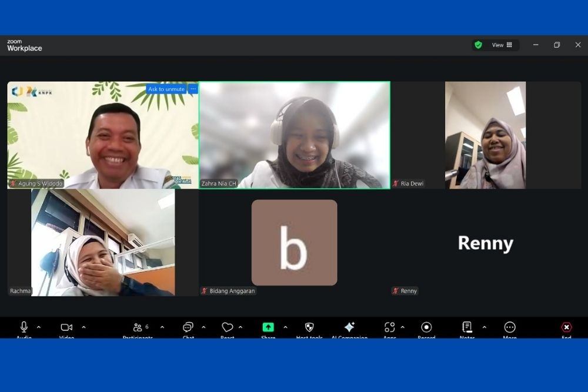Open the Participants panel
Image resolution: width=588 pixels, height=392 pixels.
point(138,327)
